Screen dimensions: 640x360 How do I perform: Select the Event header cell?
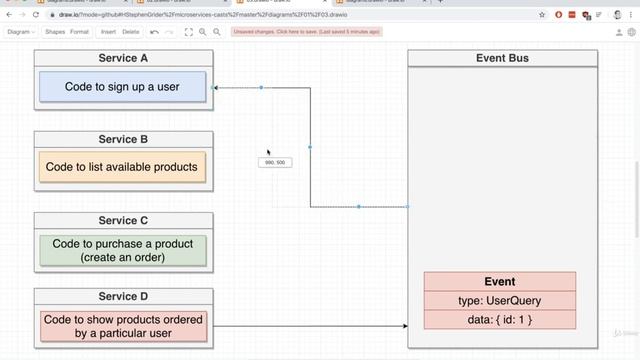click(x=500, y=282)
